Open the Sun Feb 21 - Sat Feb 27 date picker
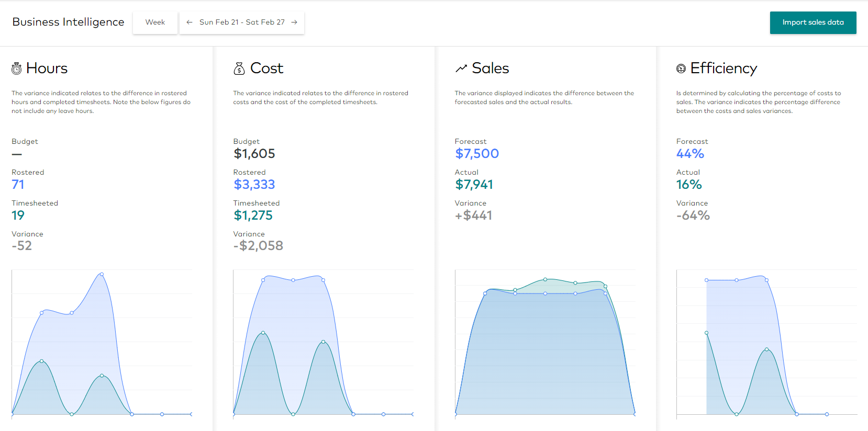The image size is (868, 431). 242,22
